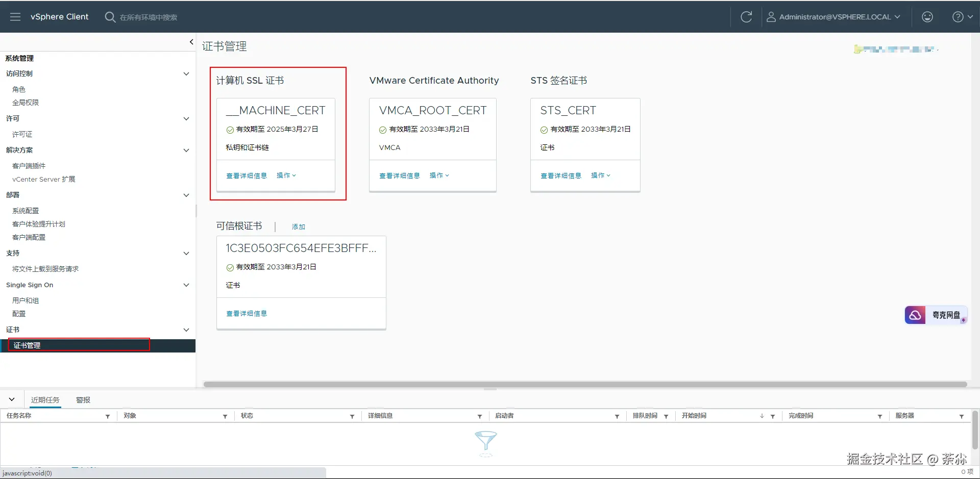980x479 pixels.
Task: Open 客户端配置 in the sidebar
Action: coord(29,237)
